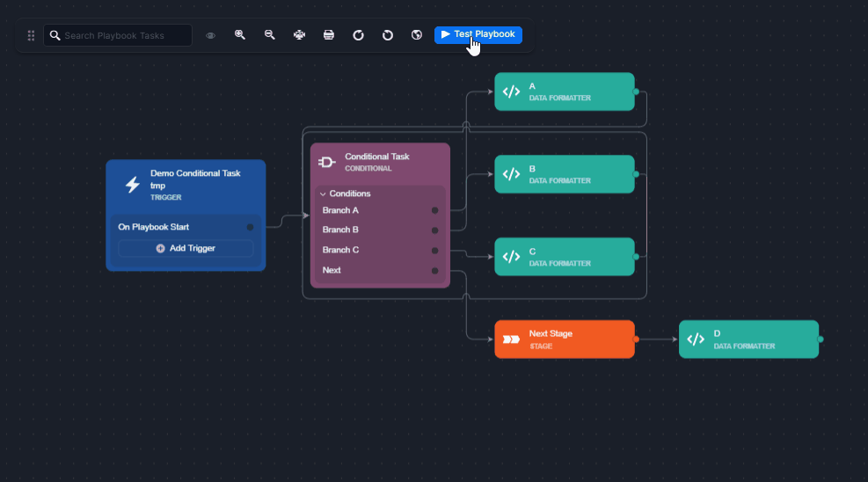Click the Test Playbook button

coord(478,35)
